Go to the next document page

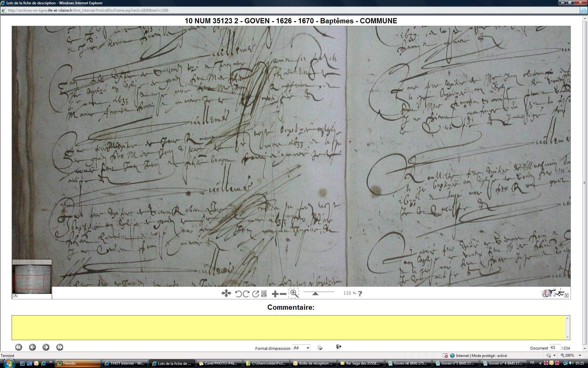(x=46, y=347)
